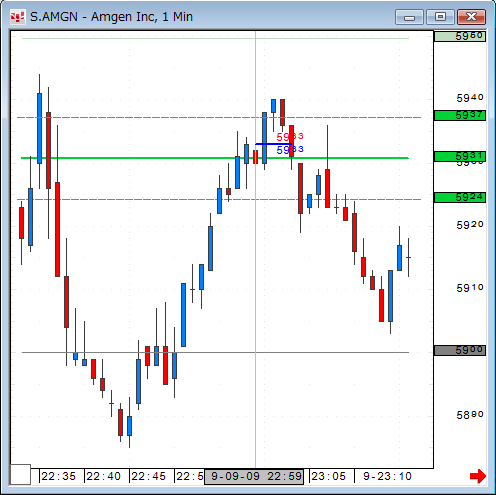This screenshot has width=496, height=495.
Task: Click the red 5933 order label
Action: [x=290, y=137]
